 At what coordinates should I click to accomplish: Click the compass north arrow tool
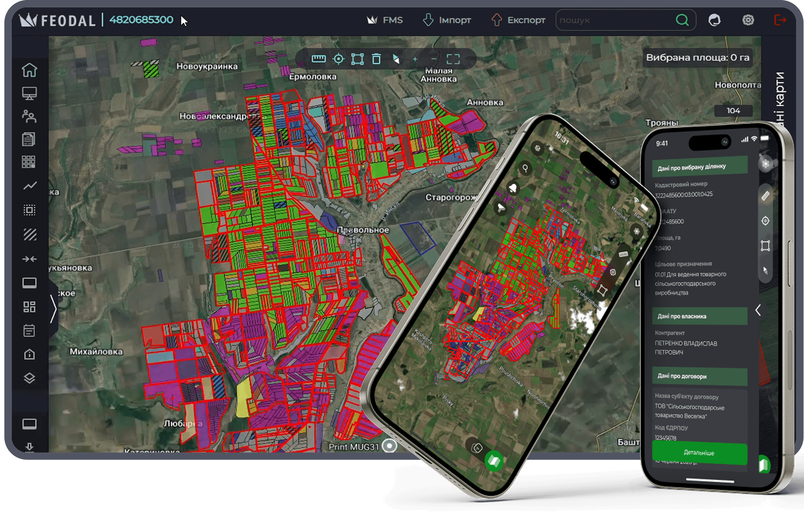click(x=396, y=59)
